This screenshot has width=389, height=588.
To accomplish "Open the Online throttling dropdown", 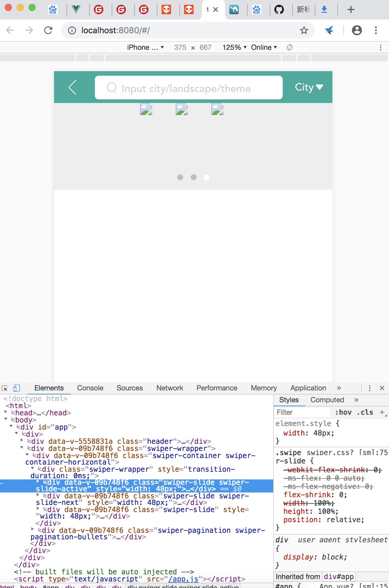I will (x=264, y=47).
